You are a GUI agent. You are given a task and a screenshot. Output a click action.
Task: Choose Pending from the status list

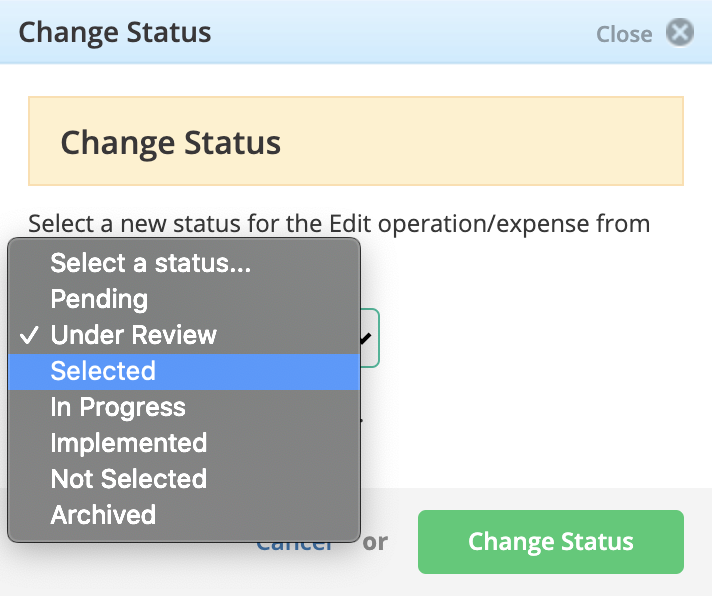184,299
